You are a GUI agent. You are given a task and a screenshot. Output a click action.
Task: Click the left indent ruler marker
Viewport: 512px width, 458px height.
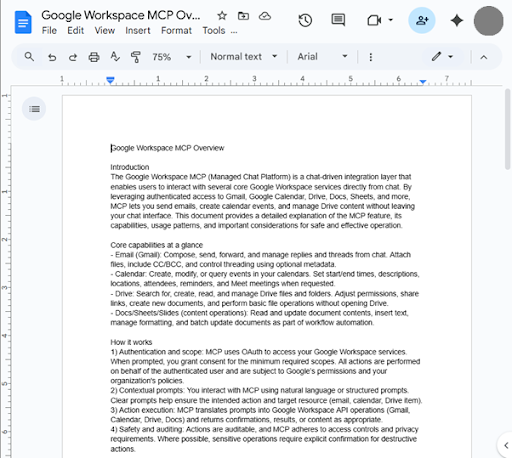click(110, 80)
